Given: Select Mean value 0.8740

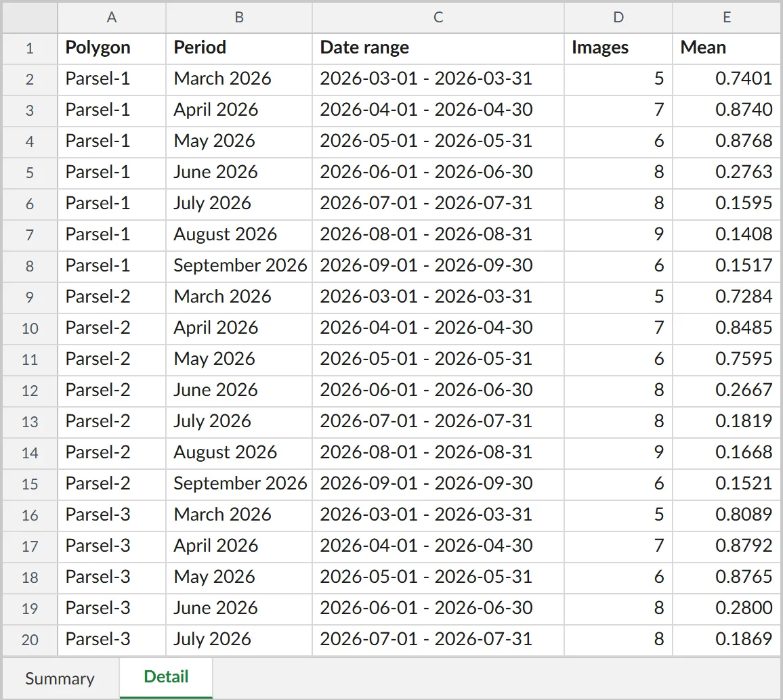Looking at the screenshot, I should click(727, 110).
